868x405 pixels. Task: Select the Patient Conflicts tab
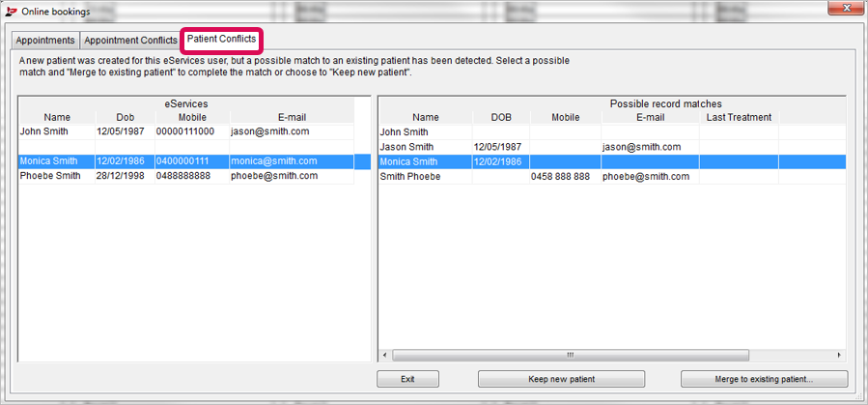[221, 39]
